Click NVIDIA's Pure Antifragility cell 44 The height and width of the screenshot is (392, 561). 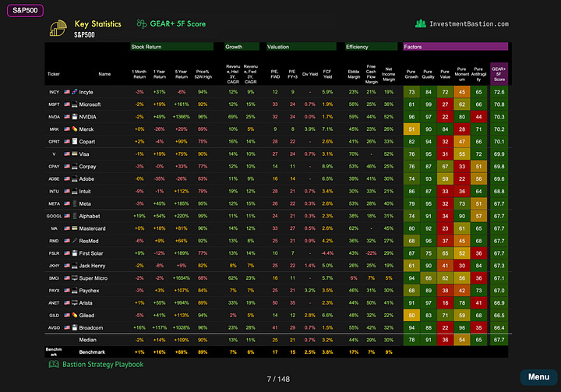(x=478, y=117)
